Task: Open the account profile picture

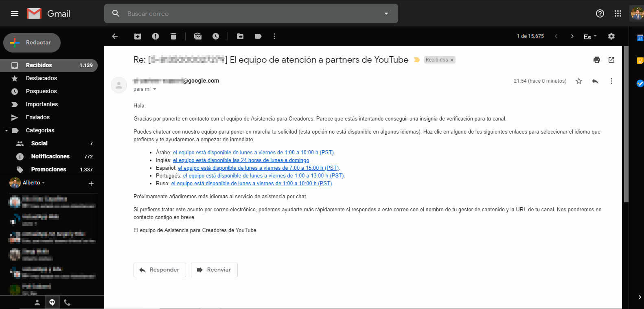Action: [x=637, y=13]
